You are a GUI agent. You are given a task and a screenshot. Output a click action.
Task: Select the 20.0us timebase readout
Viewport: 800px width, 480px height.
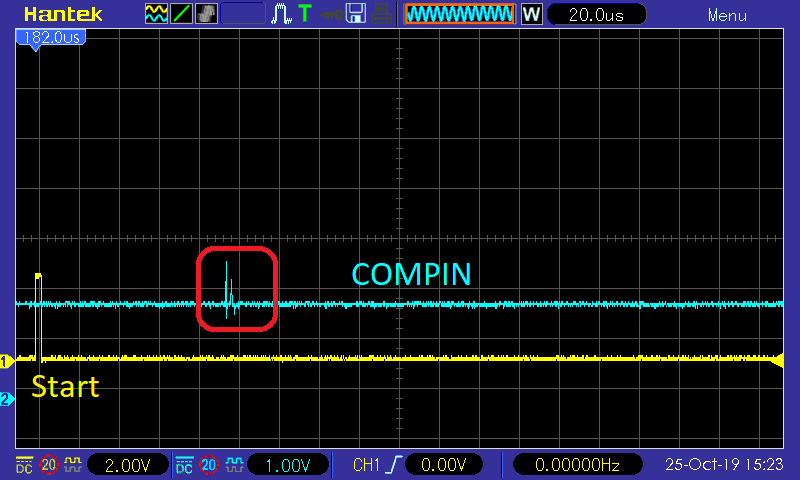pyautogui.click(x=596, y=14)
